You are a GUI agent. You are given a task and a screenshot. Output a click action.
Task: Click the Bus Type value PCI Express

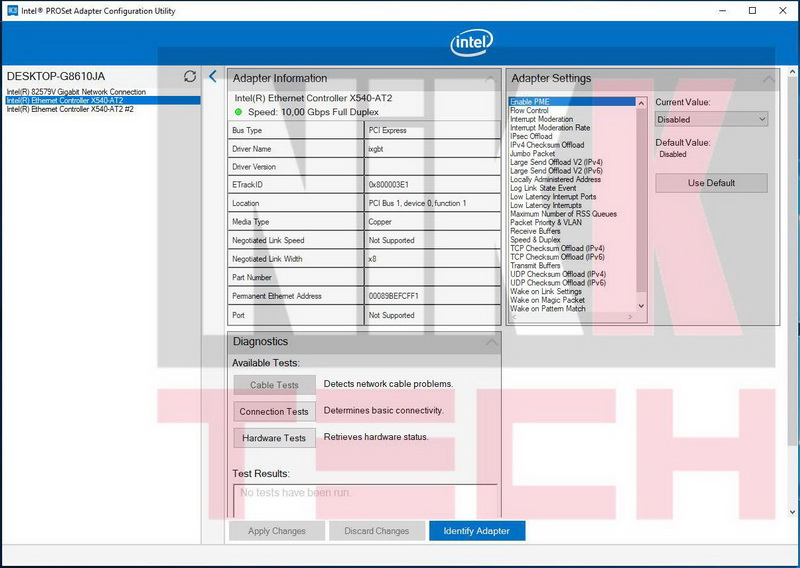(x=388, y=131)
